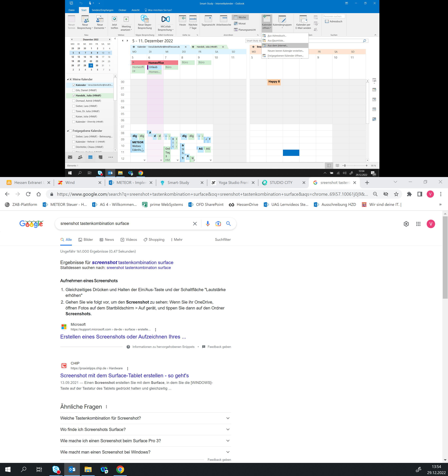448x476 pixels.
Task: Click the Suchfilter button
Action: [x=223, y=239]
